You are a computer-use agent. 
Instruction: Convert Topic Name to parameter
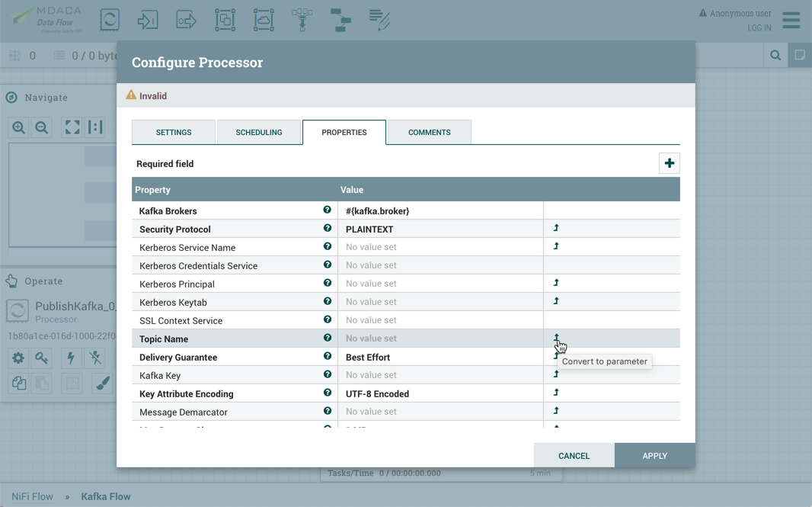(x=556, y=338)
